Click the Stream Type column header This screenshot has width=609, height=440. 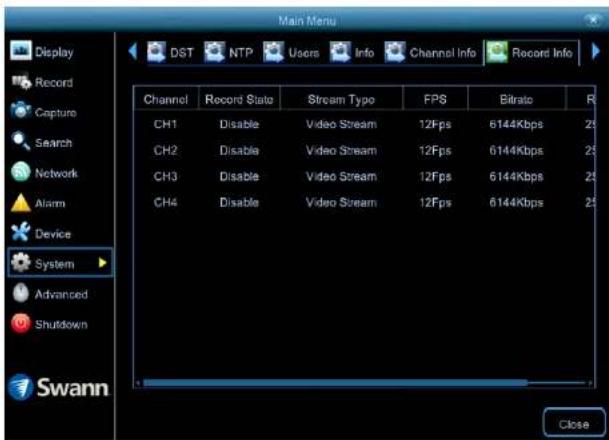point(341,99)
